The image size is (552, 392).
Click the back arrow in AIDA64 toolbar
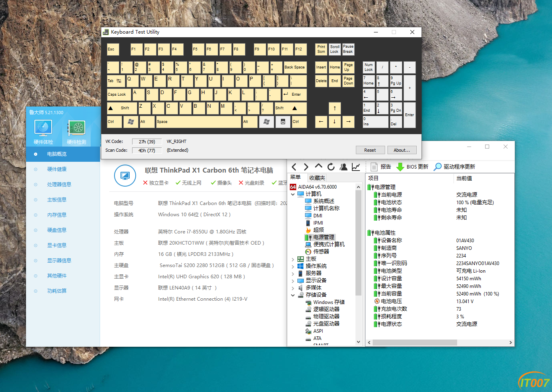point(294,167)
